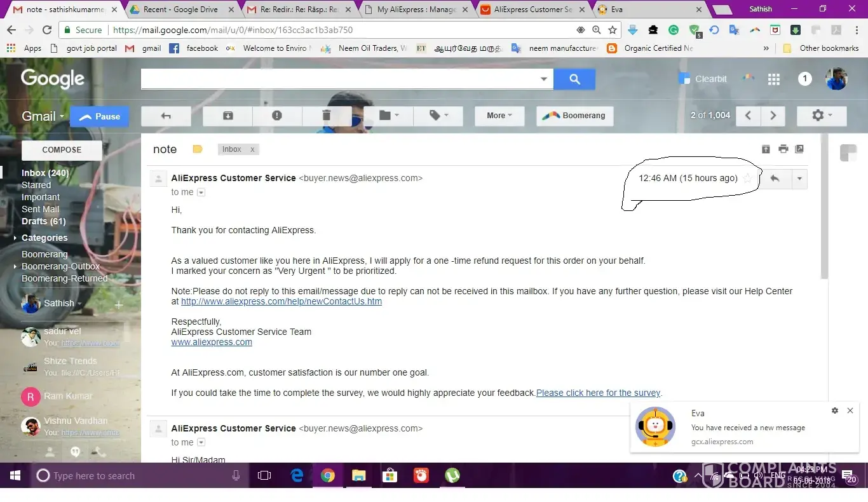Start a new chat with plus icon
The height and width of the screenshot is (502, 868).
coord(118,304)
